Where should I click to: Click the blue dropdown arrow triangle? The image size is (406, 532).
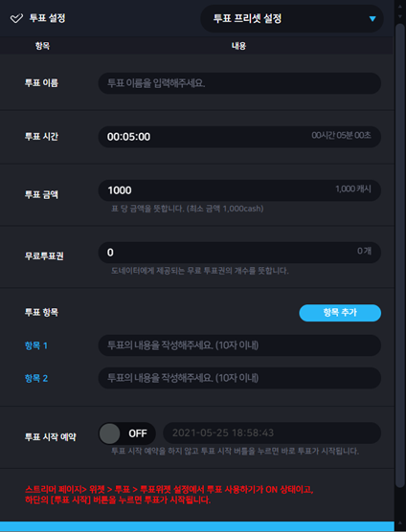372,19
